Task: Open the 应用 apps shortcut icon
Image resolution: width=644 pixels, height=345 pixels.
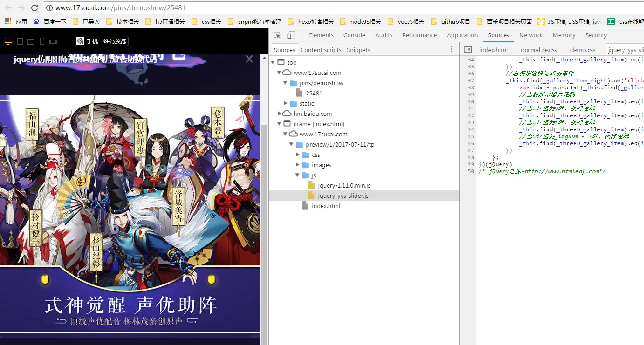Action: [16, 21]
